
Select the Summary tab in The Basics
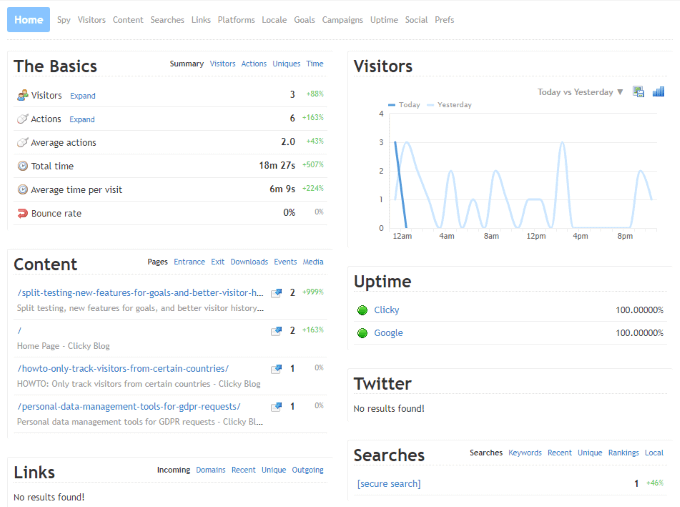(x=186, y=64)
